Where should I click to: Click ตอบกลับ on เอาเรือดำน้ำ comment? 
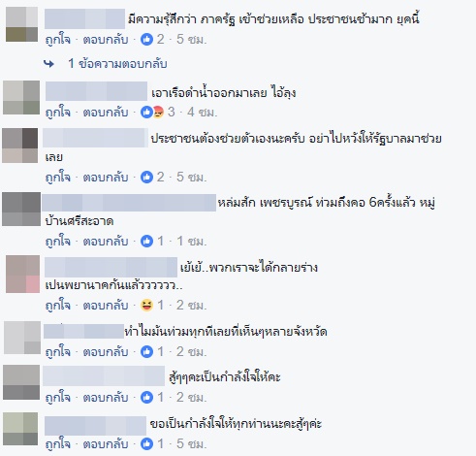pyautogui.click(x=106, y=113)
